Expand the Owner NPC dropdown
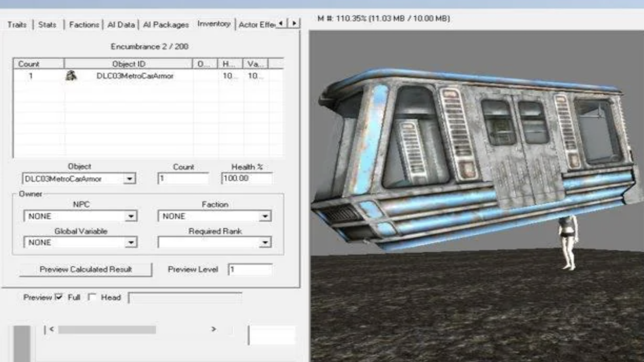Screen dimensions: 644x362 pos(131,216)
